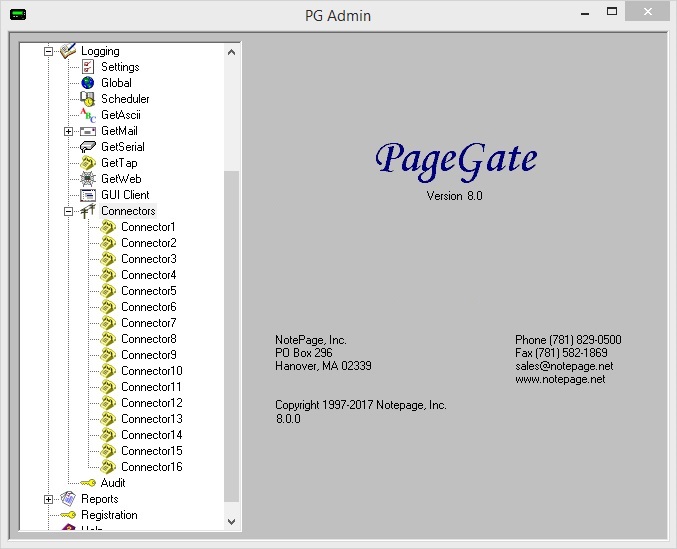
Task: Click the Logging book icon
Action: pos(68,50)
